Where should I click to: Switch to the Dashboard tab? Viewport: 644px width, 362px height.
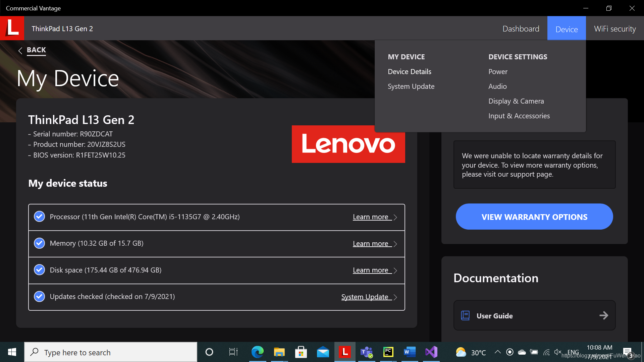point(521,29)
